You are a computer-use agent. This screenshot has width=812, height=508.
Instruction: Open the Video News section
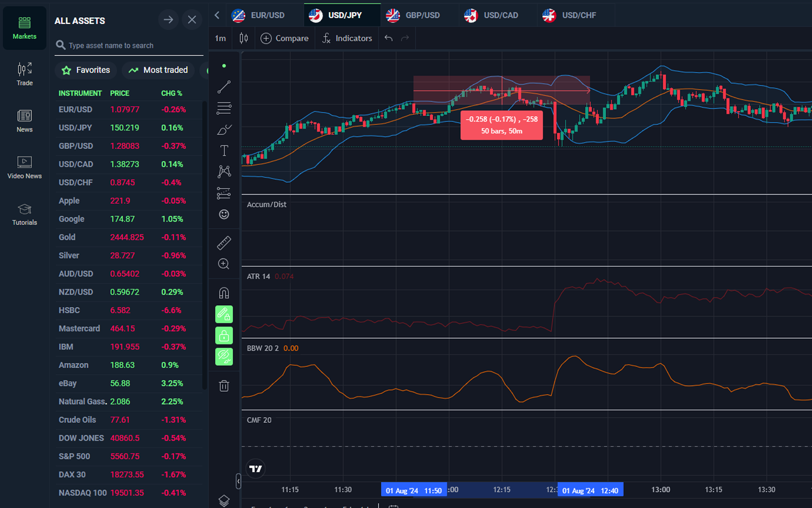pyautogui.click(x=24, y=167)
